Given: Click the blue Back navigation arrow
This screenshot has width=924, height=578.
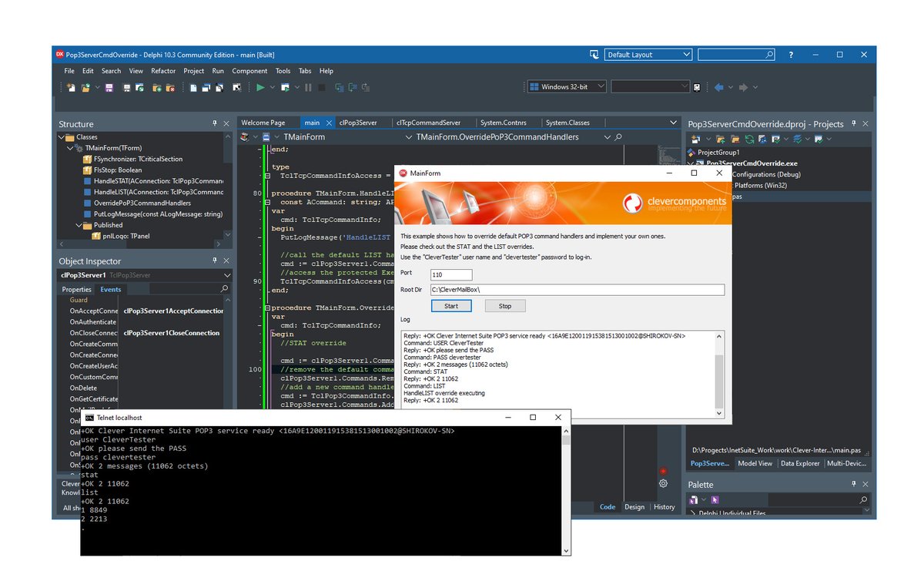Looking at the screenshot, I should pos(719,88).
